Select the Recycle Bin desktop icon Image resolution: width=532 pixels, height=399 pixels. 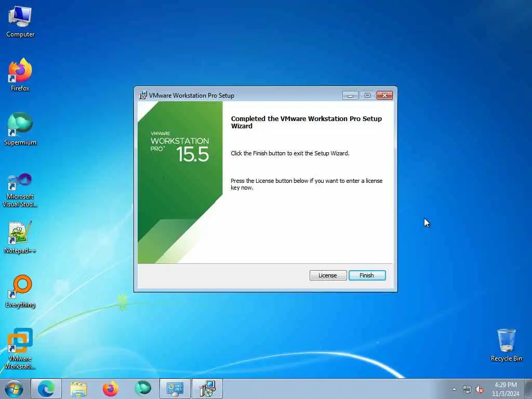506,345
